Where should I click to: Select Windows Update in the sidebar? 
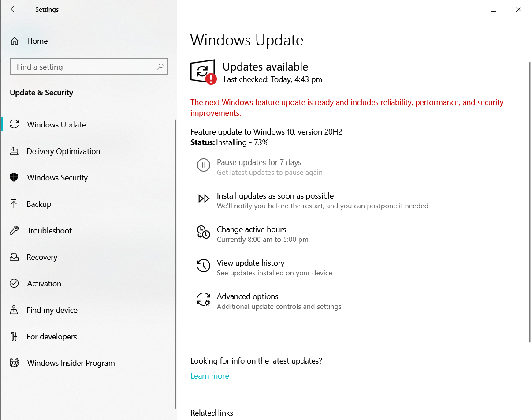point(56,124)
